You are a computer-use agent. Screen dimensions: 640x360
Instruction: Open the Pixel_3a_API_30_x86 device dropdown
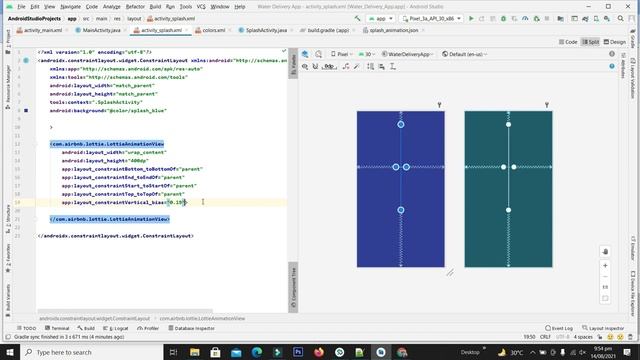click(x=431, y=18)
